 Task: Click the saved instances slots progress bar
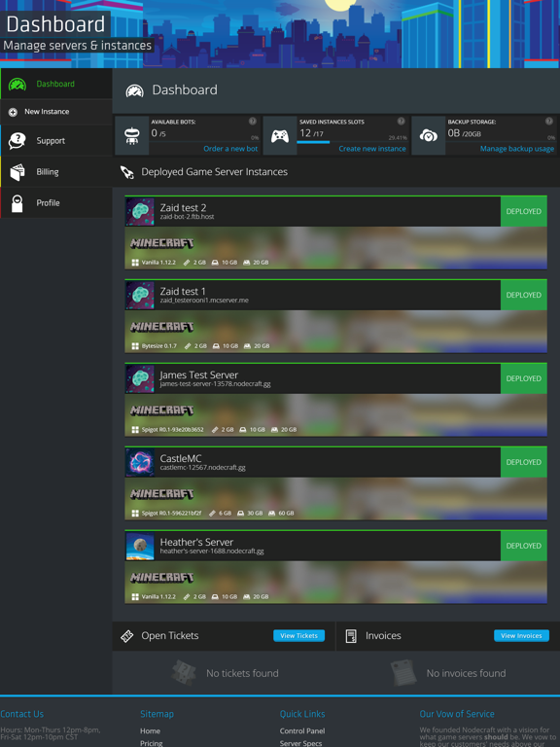[x=352, y=142]
